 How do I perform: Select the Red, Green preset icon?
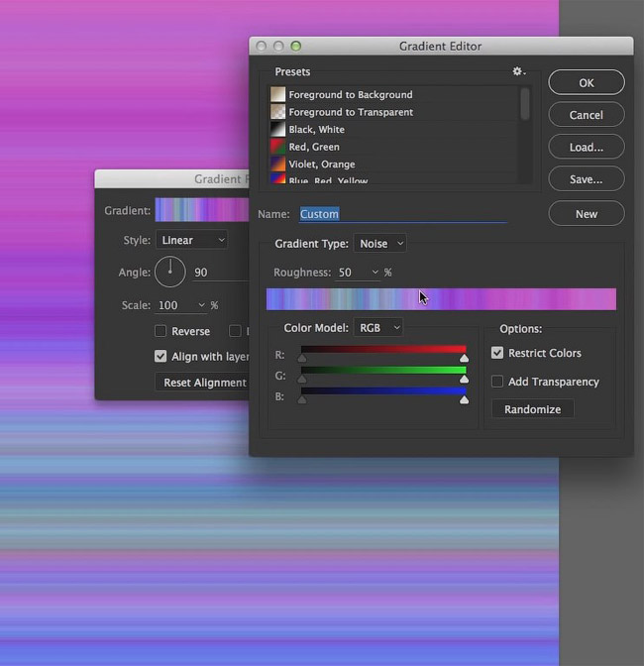click(x=278, y=147)
